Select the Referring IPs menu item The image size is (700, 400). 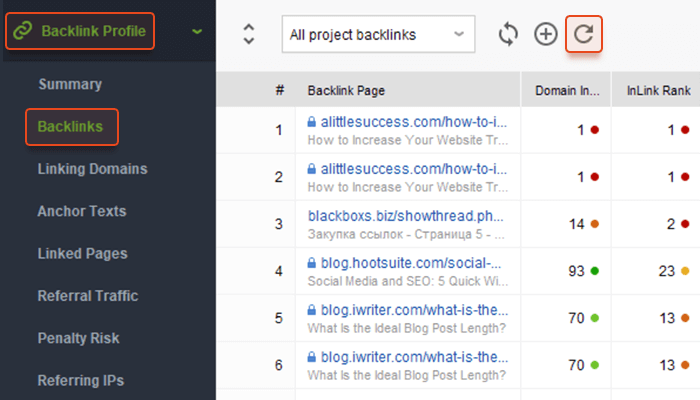(x=81, y=380)
